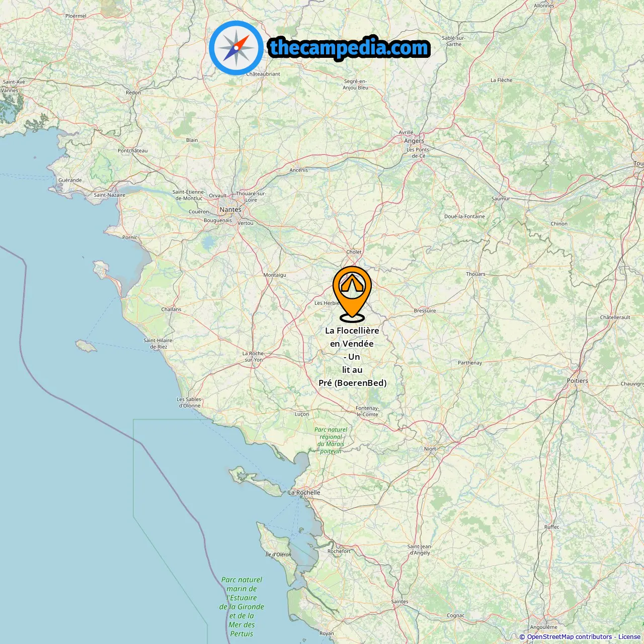
Task: Click the Niort town label
Action: tap(430, 449)
